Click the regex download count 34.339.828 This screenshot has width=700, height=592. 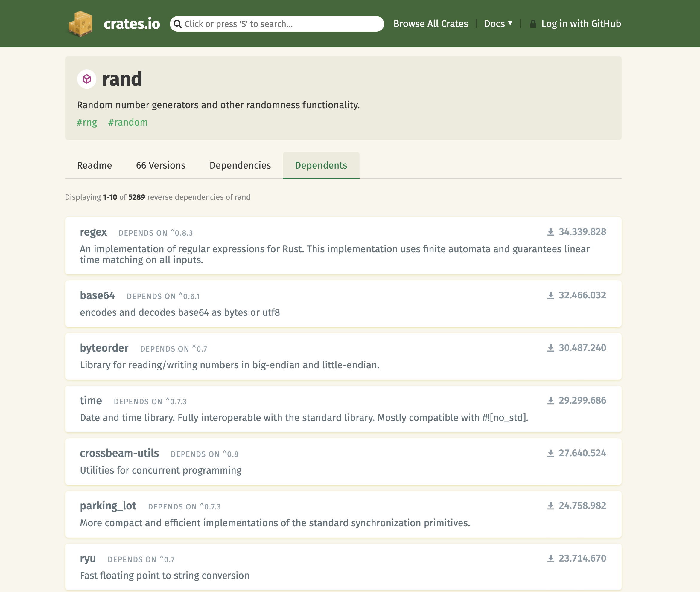tap(582, 232)
